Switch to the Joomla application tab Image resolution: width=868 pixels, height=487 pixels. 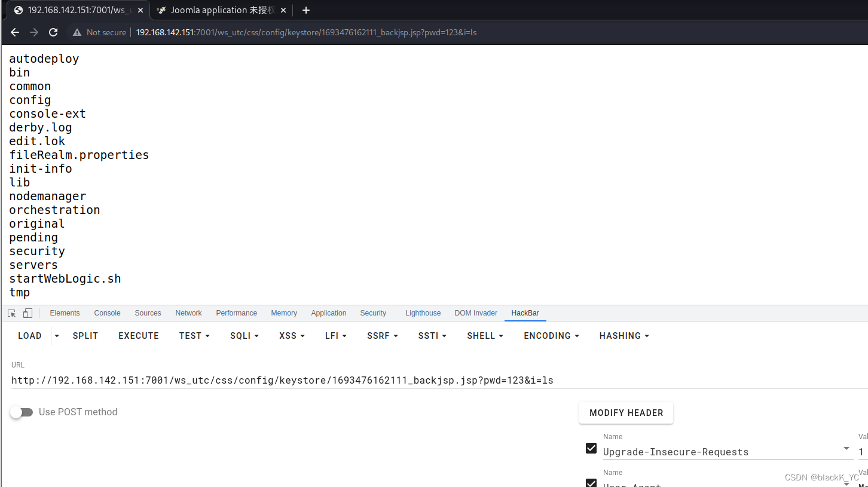point(221,10)
